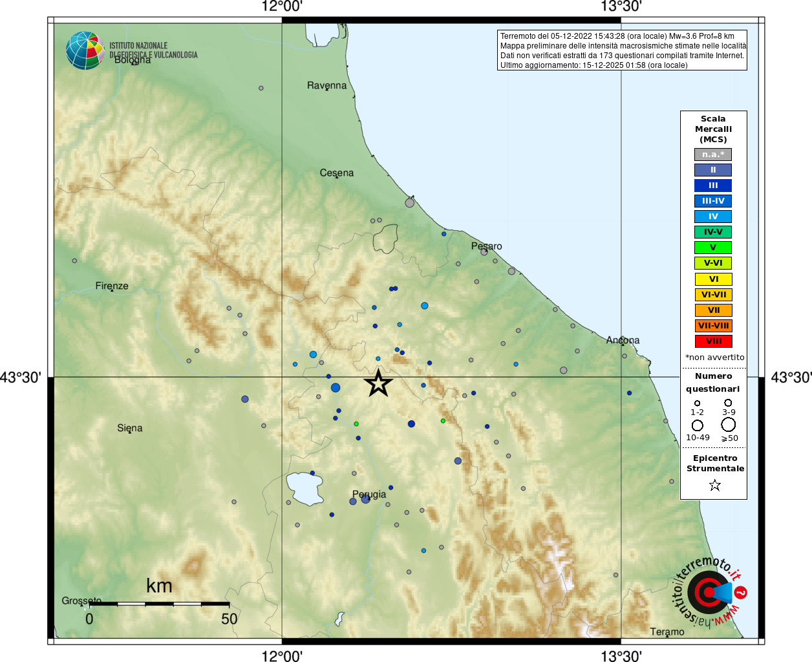Select the V-VI intensity swatch
The height and width of the screenshot is (662, 812).
[x=713, y=263]
